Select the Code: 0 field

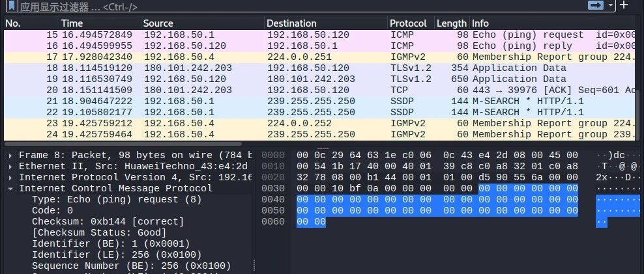pyautogui.click(x=52, y=211)
